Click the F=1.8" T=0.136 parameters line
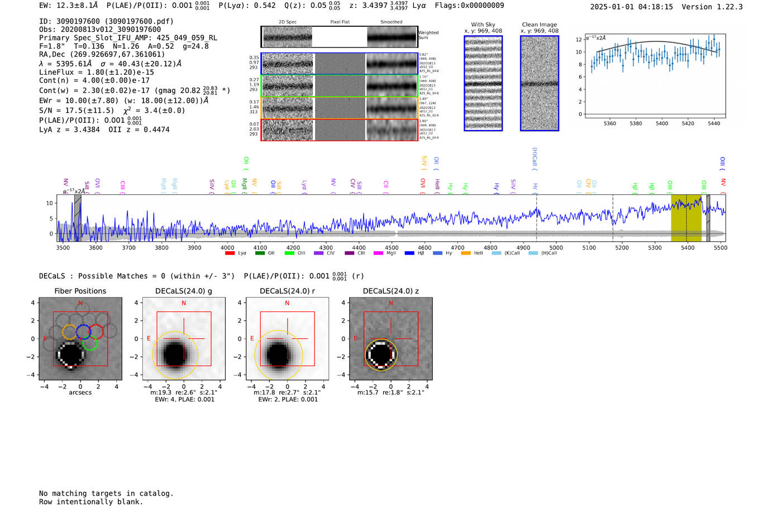This screenshot has width=782, height=532. pos(123,46)
